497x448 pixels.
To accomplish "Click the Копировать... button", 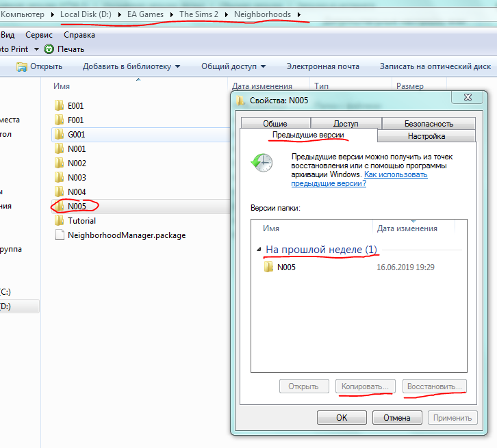I will 366,386.
